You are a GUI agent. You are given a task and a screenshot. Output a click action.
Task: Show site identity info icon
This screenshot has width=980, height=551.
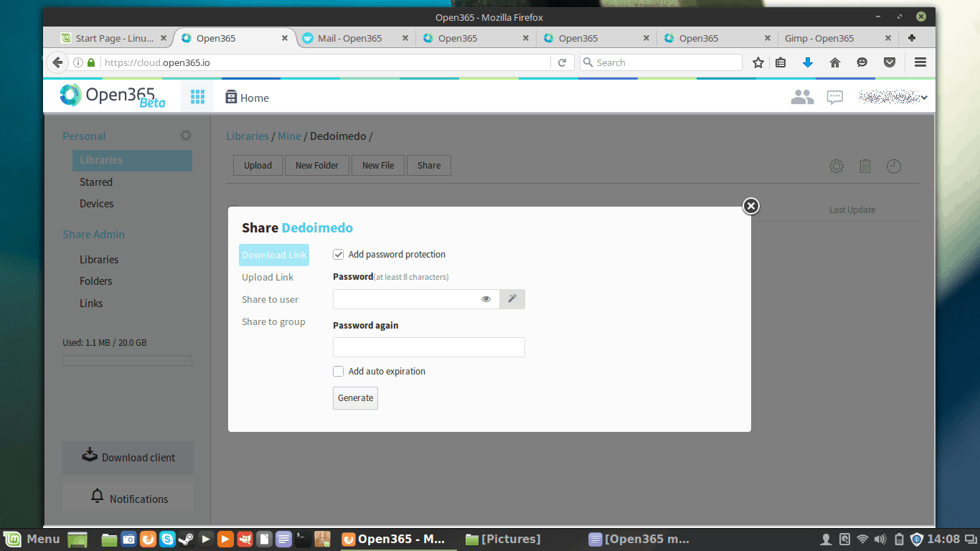pyautogui.click(x=78, y=62)
